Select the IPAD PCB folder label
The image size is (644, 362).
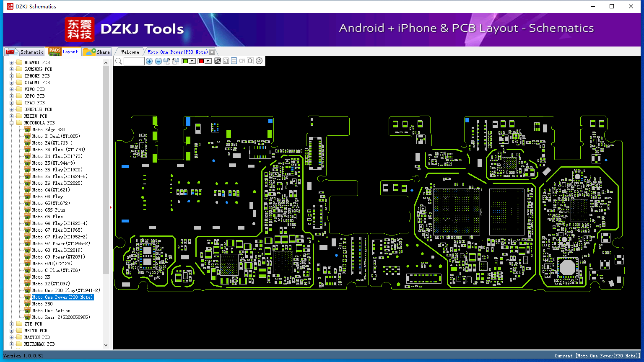tap(34, 103)
